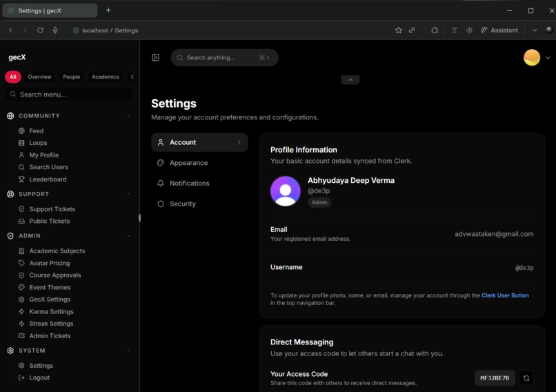Go back with browser back arrow

tap(10, 30)
